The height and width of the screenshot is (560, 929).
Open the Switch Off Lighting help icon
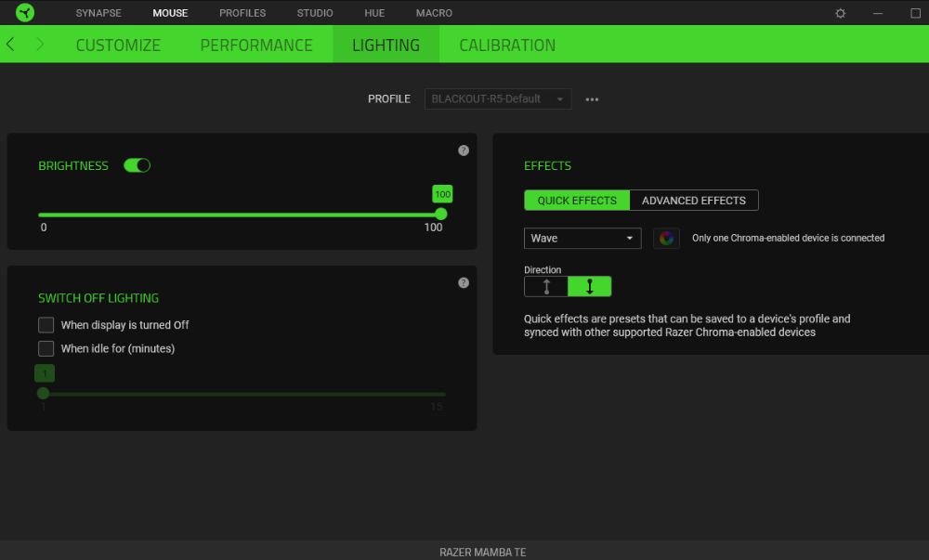point(464,283)
